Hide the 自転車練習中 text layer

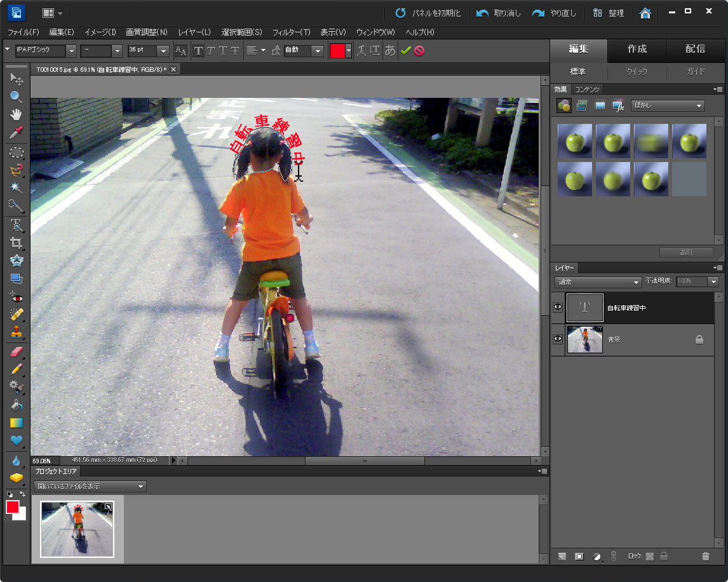pyautogui.click(x=557, y=307)
